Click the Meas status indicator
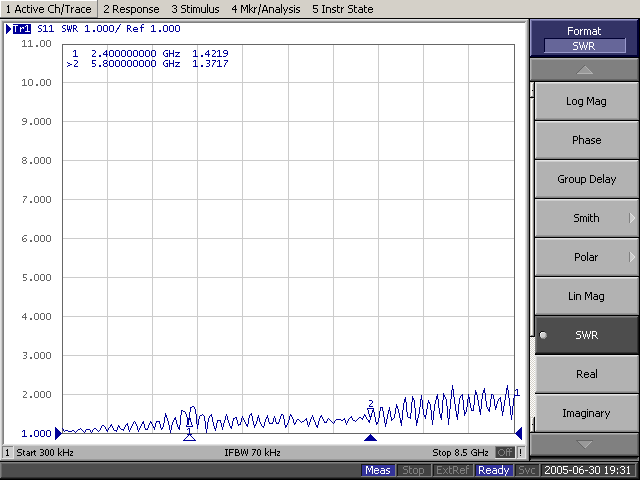This screenshot has height=480, width=640. coord(378,470)
